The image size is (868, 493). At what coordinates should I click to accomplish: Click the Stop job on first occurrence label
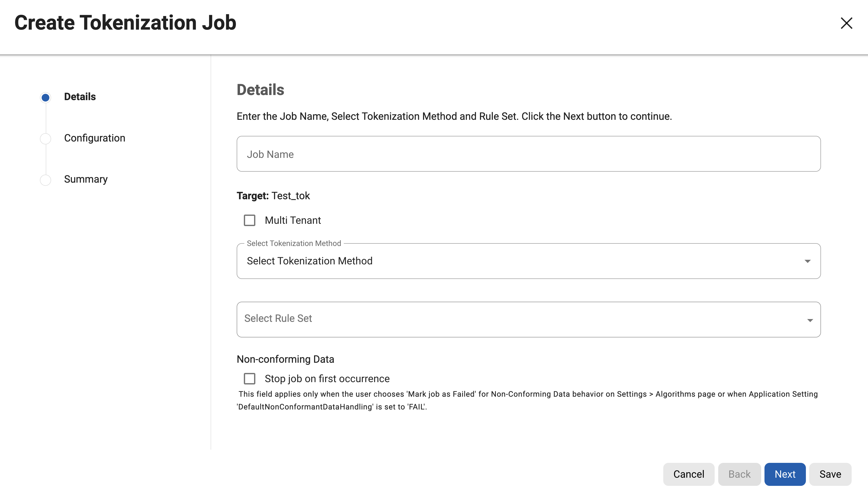tap(327, 379)
